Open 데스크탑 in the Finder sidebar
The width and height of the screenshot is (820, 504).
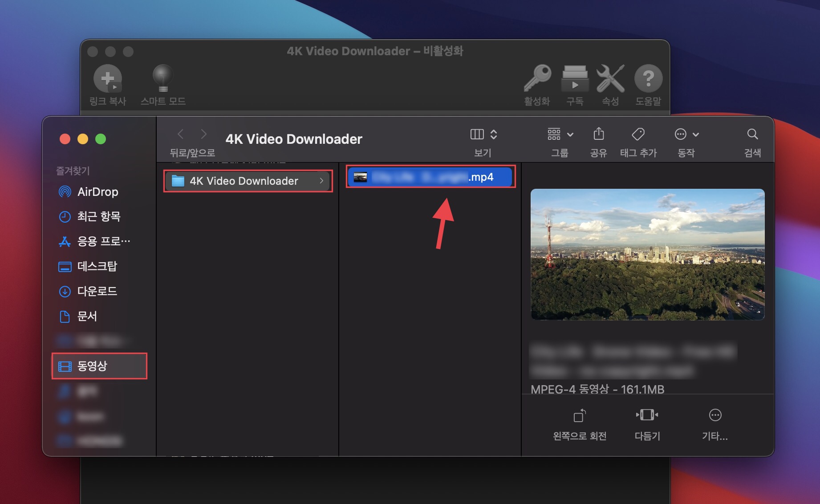tap(99, 267)
